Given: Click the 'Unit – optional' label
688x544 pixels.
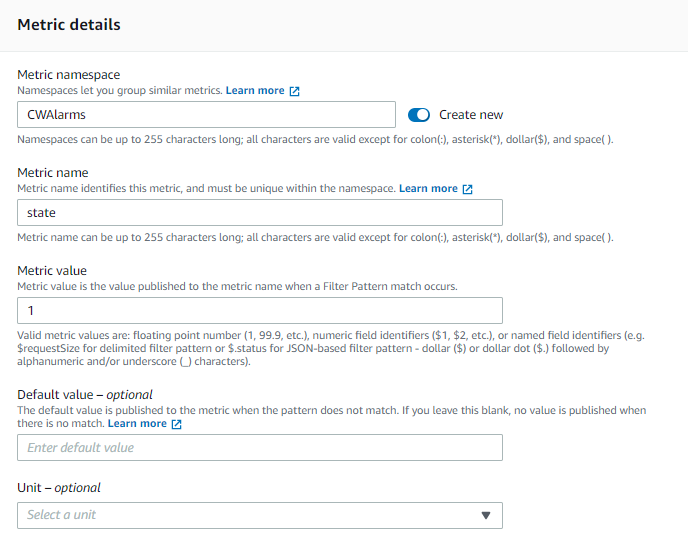Looking at the screenshot, I should (59, 488).
